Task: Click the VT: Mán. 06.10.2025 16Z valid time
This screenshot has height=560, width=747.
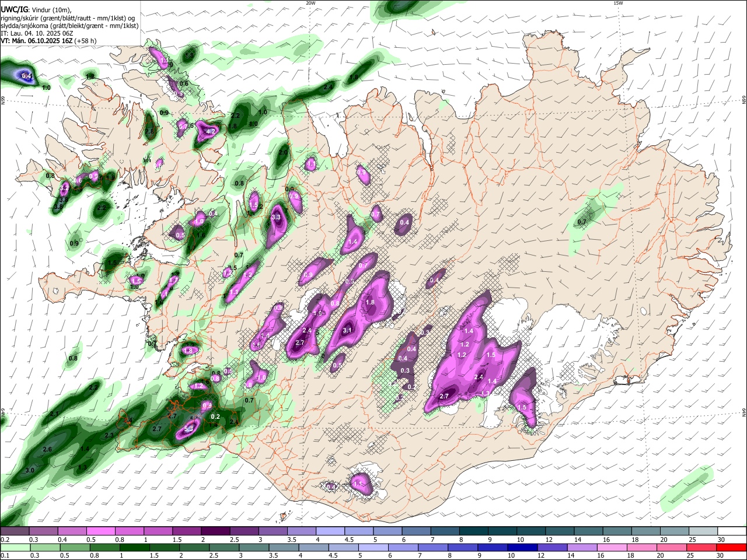Action: pyautogui.click(x=37, y=41)
